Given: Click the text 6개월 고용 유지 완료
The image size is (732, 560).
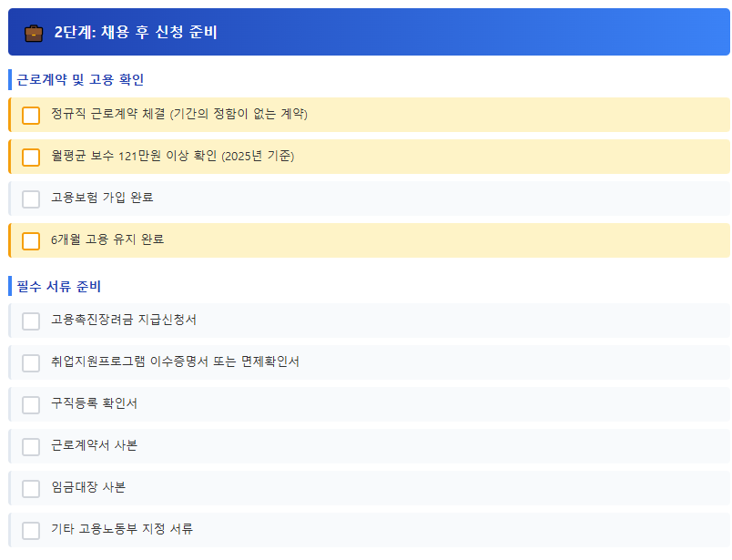Looking at the screenshot, I should 107,239.
